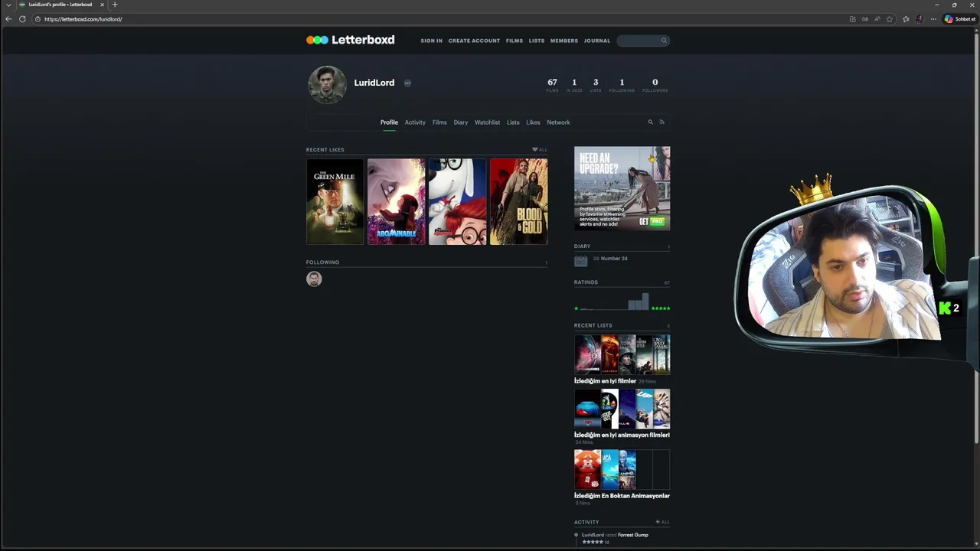The width and height of the screenshot is (980, 551).
Task: Open the JOURNAL header menu item
Action: pos(597,41)
